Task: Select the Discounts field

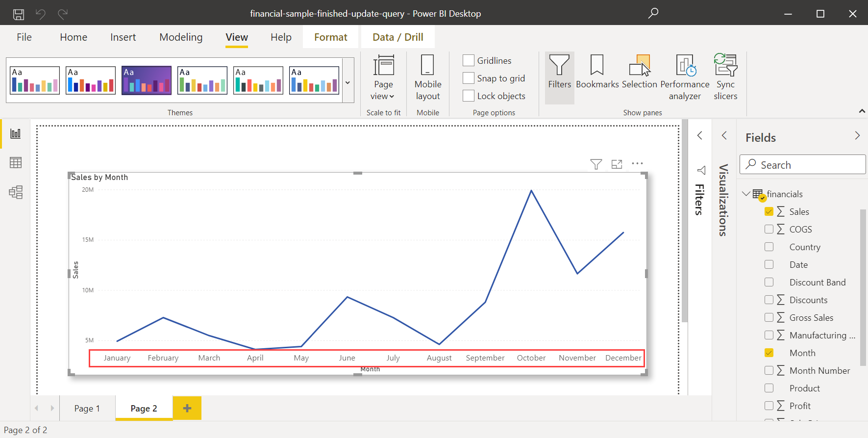Action: coord(808,300)
